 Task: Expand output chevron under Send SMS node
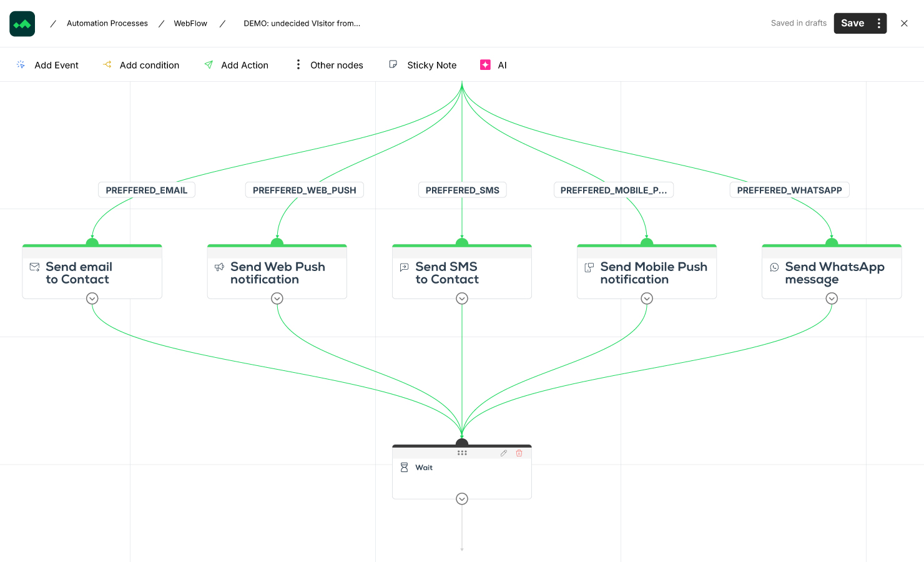tap(462, 298)
